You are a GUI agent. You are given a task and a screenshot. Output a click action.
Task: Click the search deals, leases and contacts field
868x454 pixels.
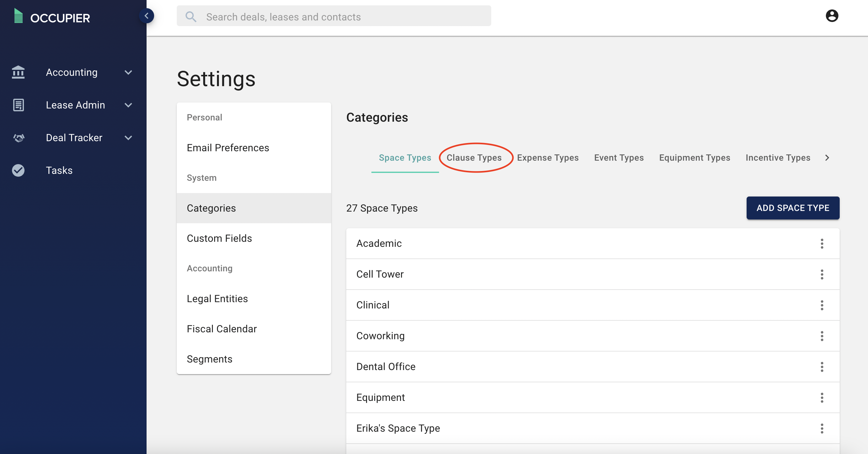(x=334, y=16)
